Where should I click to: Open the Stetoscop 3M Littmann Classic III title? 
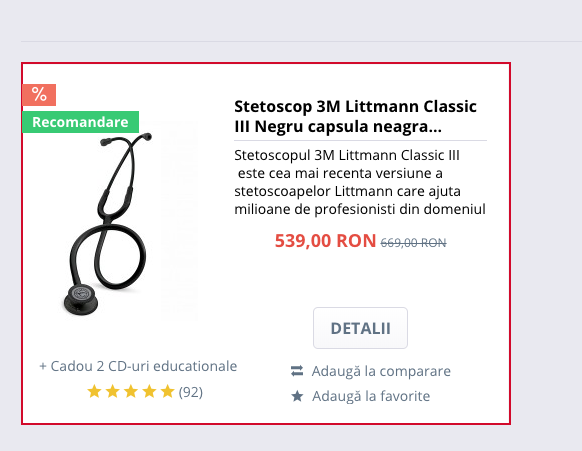pos(355,116)
